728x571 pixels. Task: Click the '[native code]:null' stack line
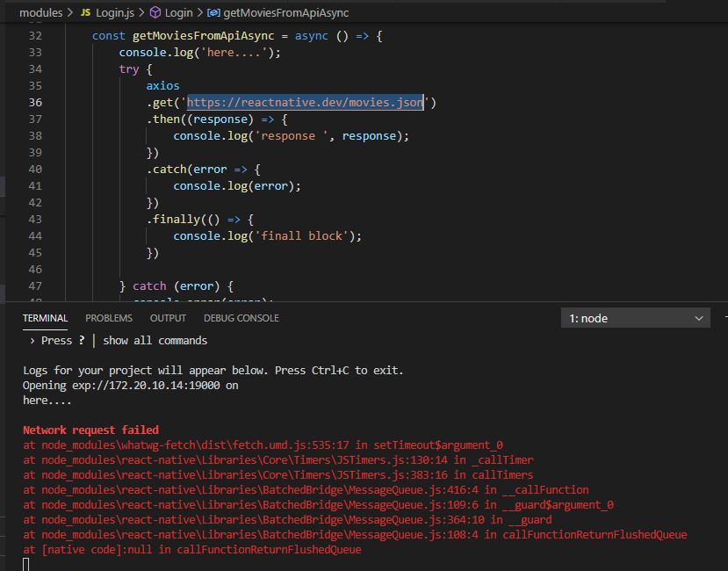tap(192, 550)
